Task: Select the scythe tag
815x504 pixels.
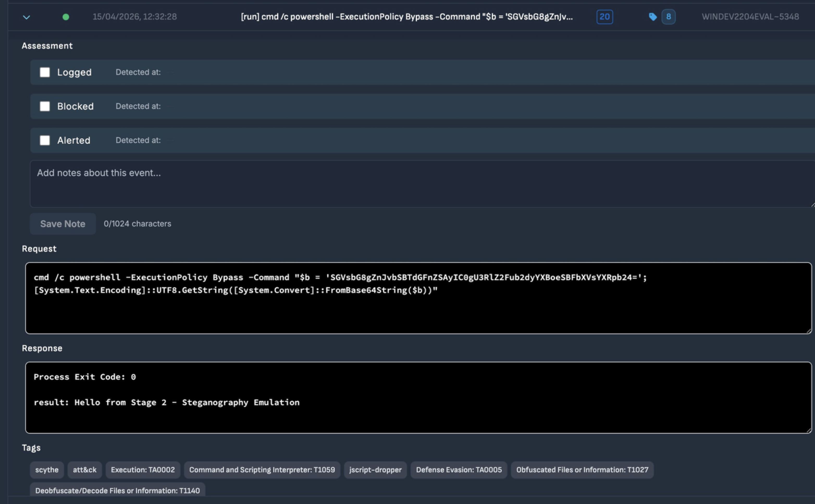Action: pos(47,470)
